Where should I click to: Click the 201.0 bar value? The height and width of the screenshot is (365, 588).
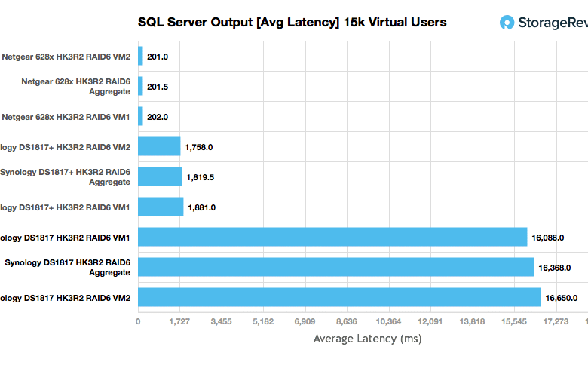[158, 57]
